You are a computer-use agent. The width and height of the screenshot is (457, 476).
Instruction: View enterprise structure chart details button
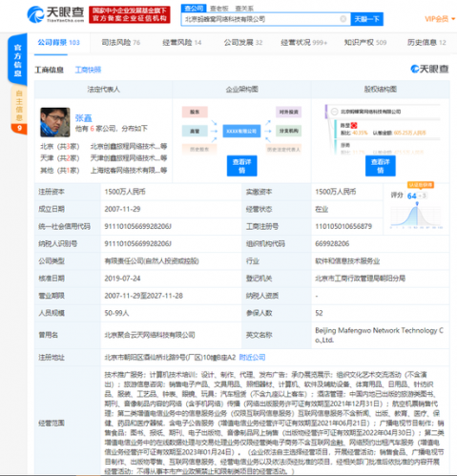tap(241, 166)
